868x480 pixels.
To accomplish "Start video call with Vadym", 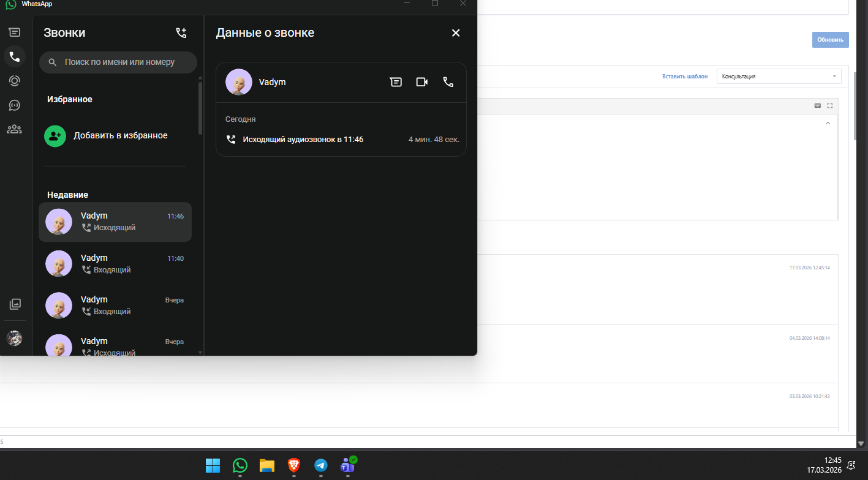I will (x=422, y=82).
